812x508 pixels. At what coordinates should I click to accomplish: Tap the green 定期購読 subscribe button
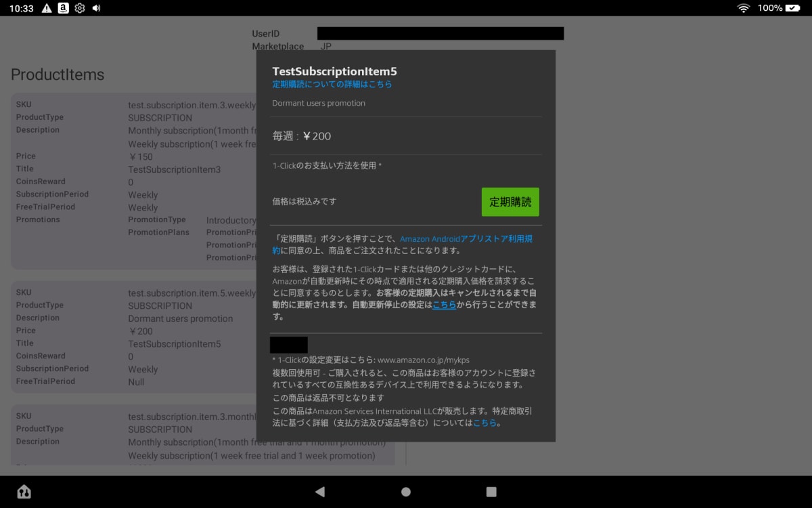point(510,202)
